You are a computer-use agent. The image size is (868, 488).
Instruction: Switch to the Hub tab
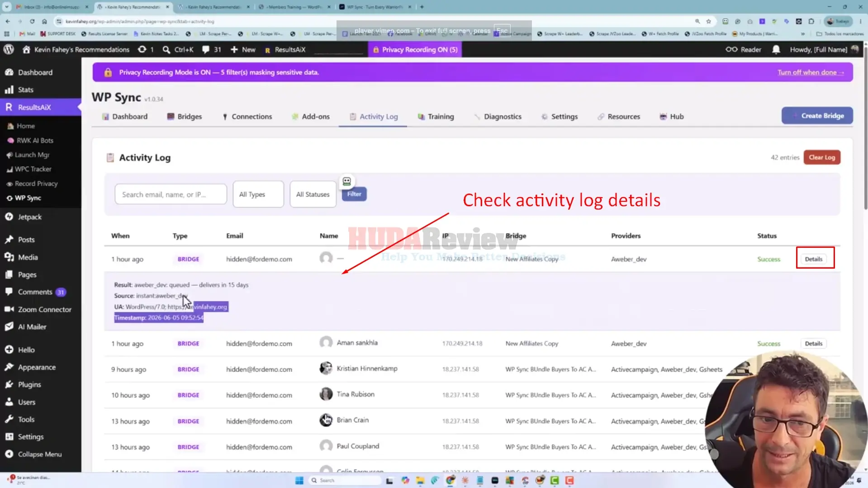pos(672,117)
